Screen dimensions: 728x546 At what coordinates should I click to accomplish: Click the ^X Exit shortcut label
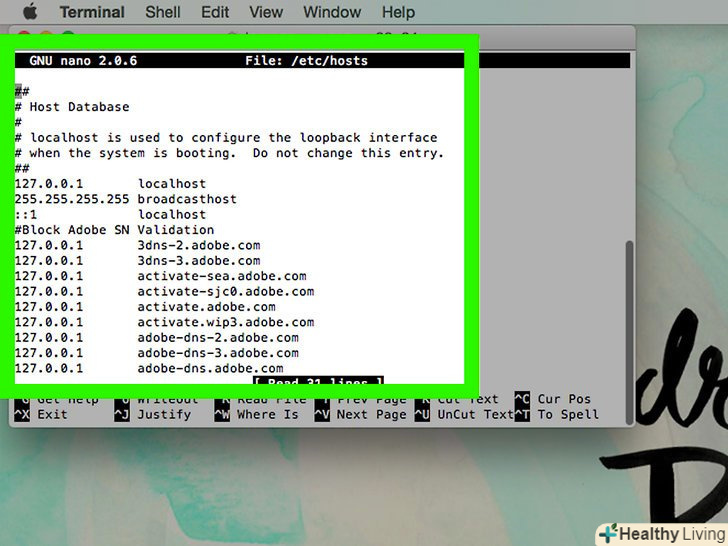[41, 414]
